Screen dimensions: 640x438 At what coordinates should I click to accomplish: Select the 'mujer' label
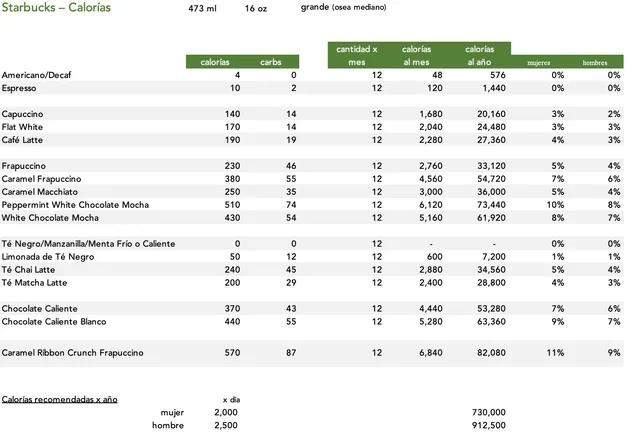pos(172,413)
